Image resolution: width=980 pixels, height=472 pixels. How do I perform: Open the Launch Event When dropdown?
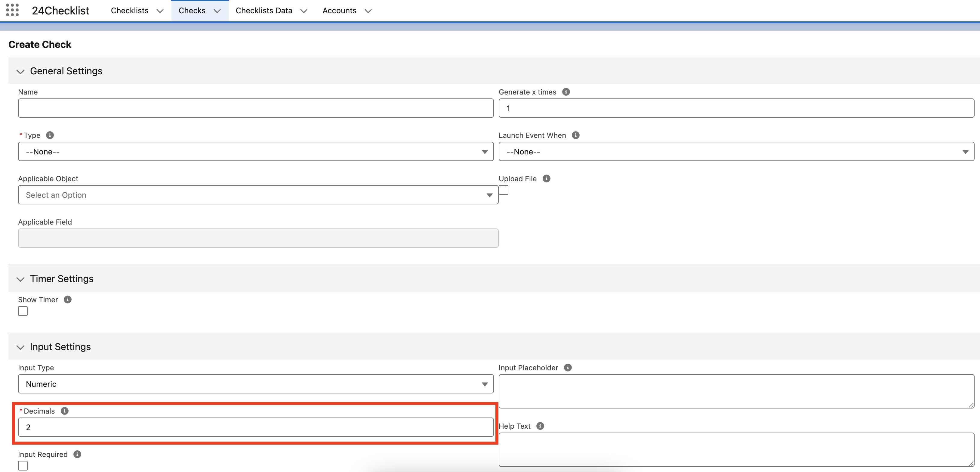736,151
